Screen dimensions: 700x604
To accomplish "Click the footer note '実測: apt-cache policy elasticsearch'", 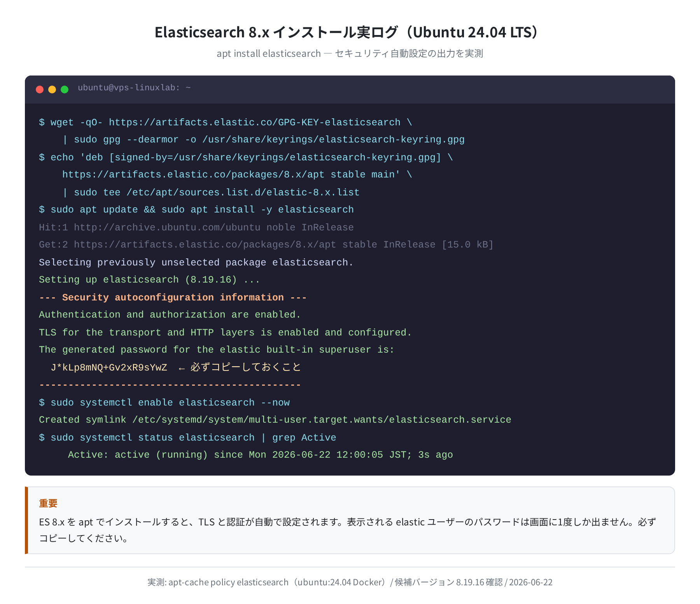I will click(x=350, y=582).
